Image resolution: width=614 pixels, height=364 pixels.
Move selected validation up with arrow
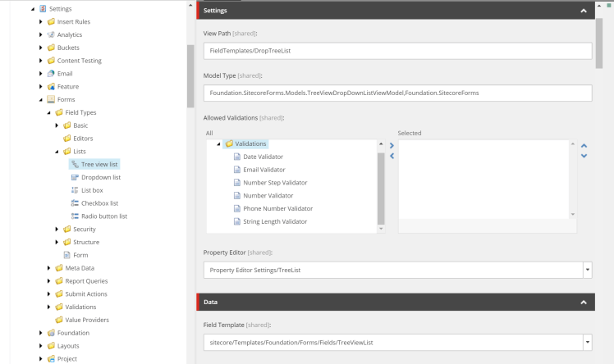tap(584, 145)
